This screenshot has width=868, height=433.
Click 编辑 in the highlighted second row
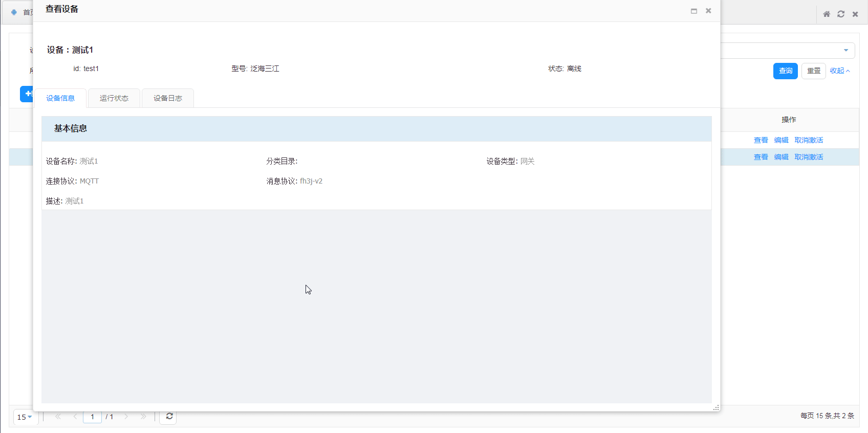(x=781, y=157)
